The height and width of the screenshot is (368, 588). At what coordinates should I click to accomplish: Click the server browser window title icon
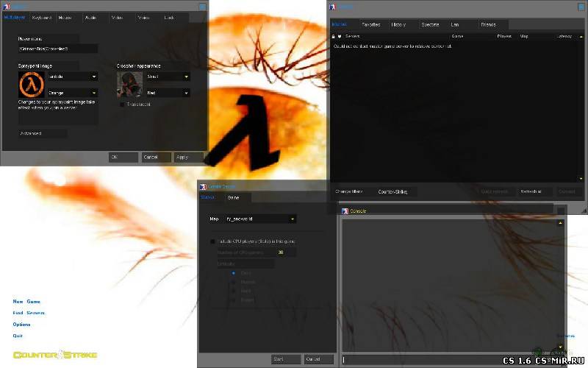pos(332,7)
